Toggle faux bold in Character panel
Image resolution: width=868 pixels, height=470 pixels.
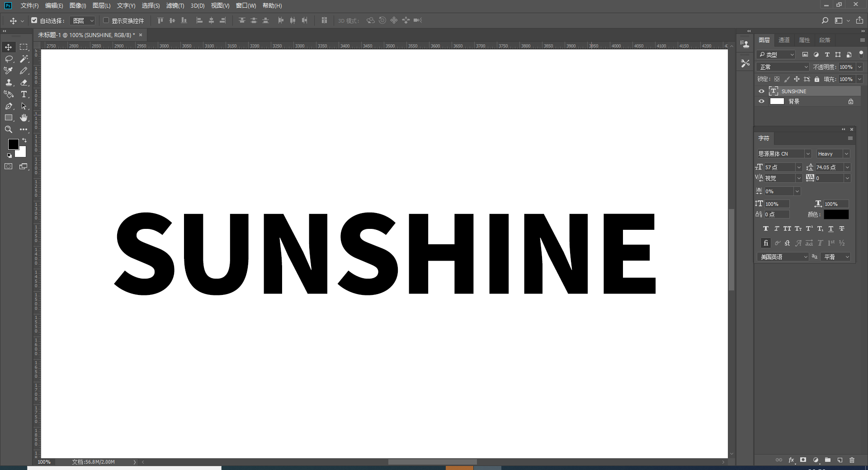(x=766, y=229)
